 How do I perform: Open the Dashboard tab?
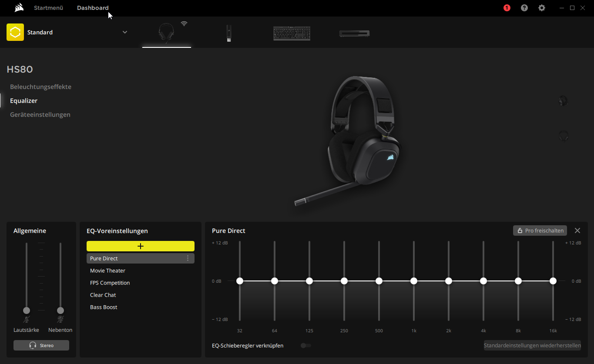pyautogui.click(x=93, y=8)
